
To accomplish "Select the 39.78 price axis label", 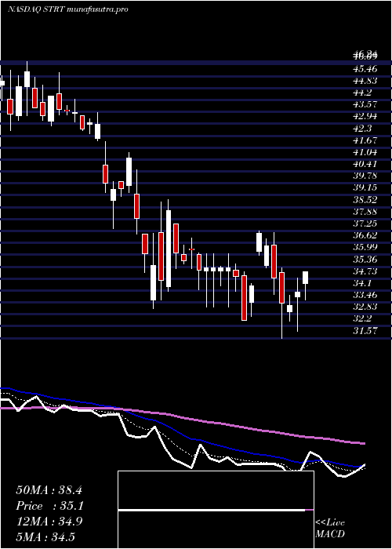I will click(365, 176).
